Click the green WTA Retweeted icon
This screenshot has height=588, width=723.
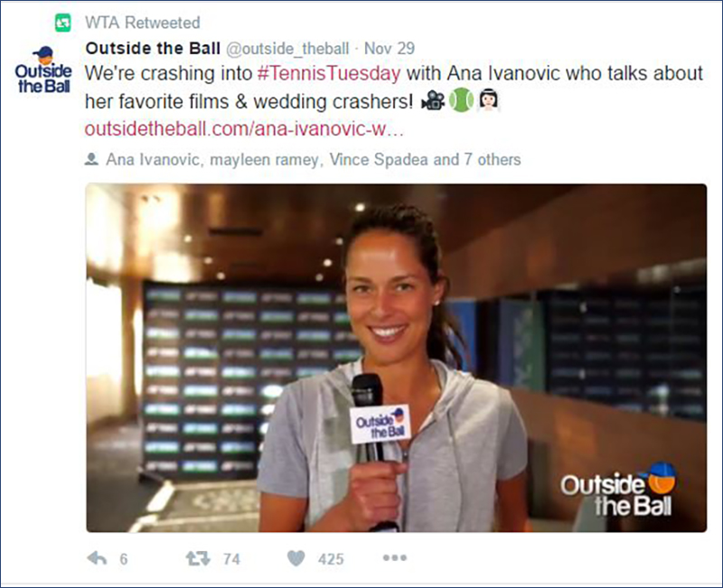pos(63,23)
